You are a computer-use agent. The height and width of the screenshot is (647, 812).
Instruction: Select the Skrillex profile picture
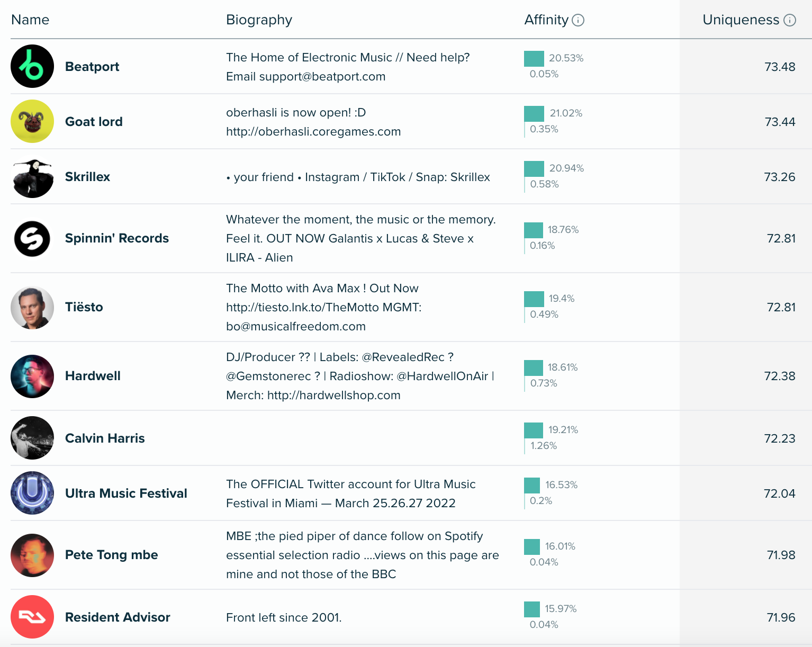pos(32,177)
